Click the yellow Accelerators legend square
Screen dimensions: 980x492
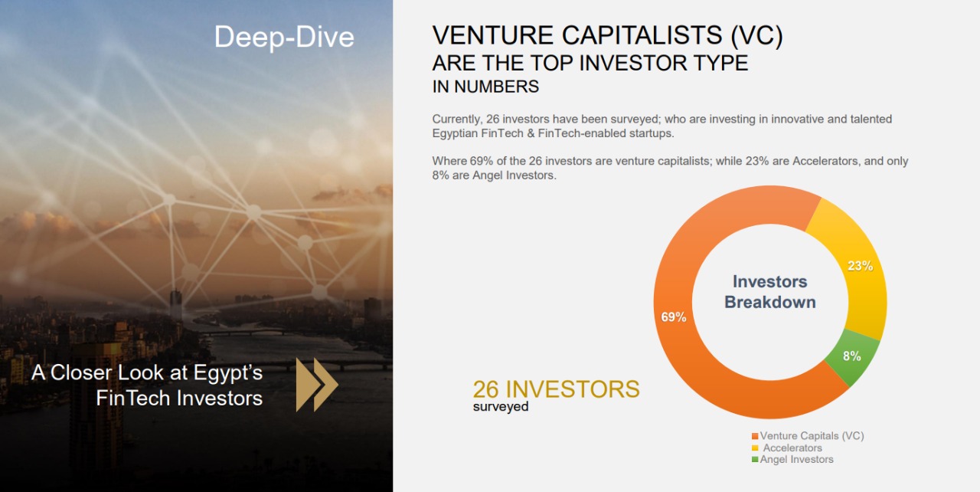pyautogui.click(x=756, y=448)
